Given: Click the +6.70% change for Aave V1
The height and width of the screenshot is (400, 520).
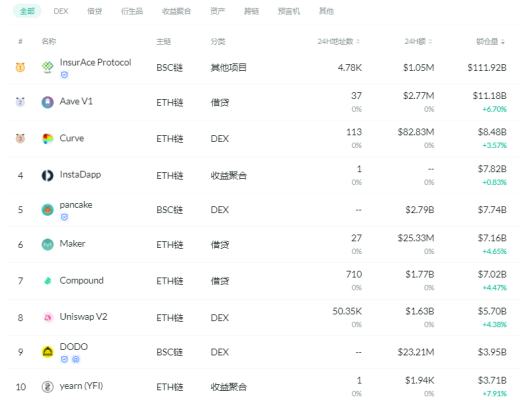Looking at the screenshot, I should pos(494,109).
